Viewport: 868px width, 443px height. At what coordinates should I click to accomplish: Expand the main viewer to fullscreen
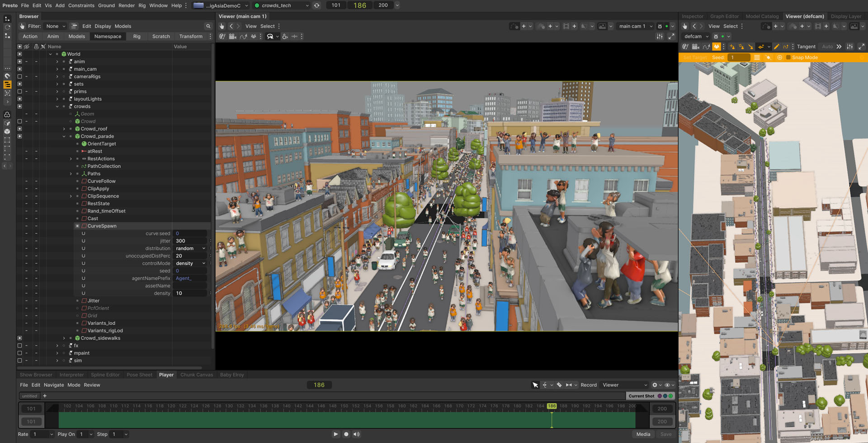click(x=671, y=36)
